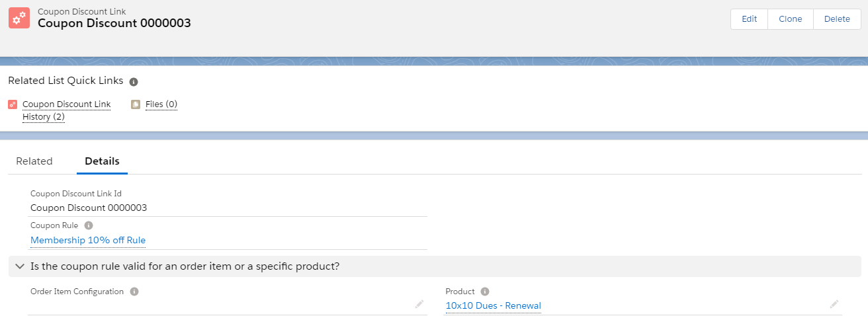
Task: Click pencil icon to edit Product field
Action: pyautogui.click(x=834, y=304)
